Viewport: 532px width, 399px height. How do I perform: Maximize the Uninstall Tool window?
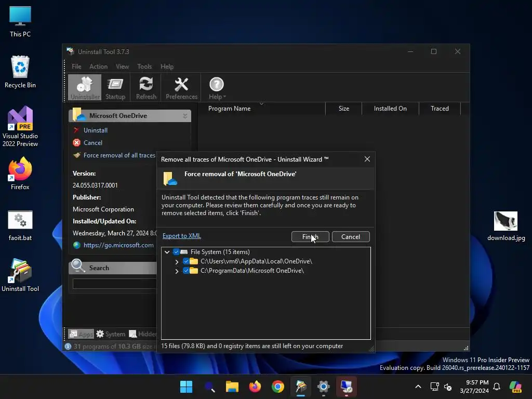pos(434,51)
